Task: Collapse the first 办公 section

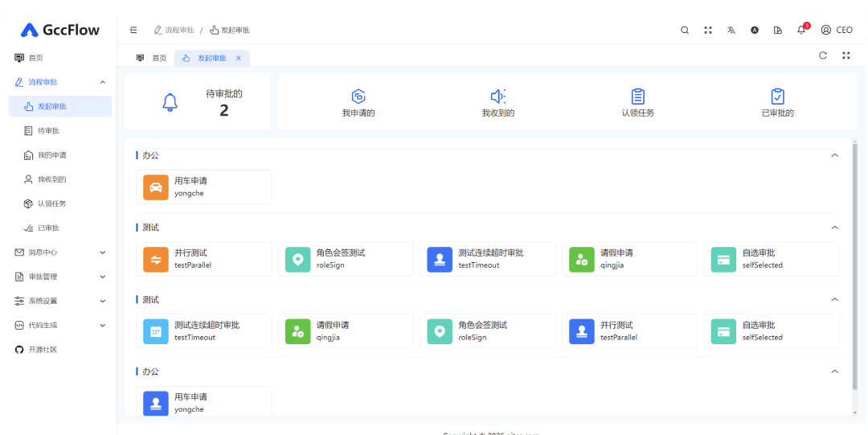Action: pyautogui.click(x=835, y=155)
